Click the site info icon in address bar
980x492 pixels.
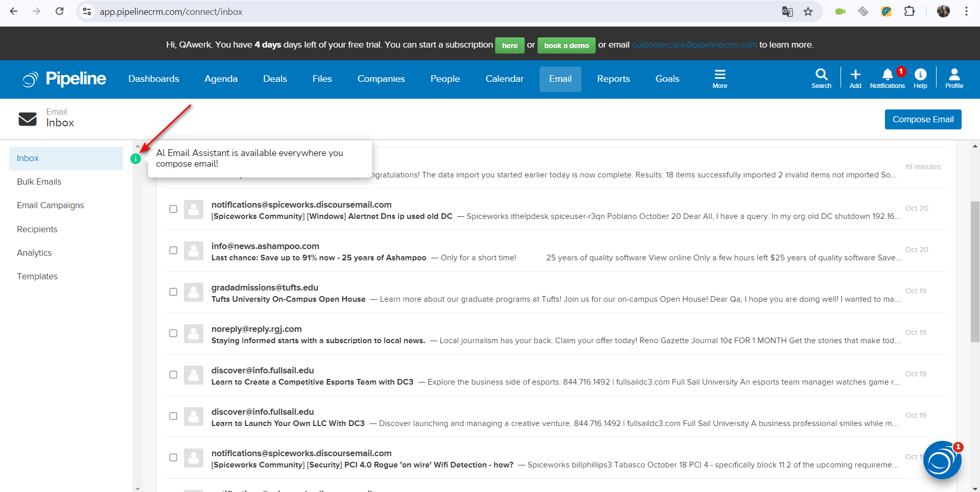[x=87, y=11]
